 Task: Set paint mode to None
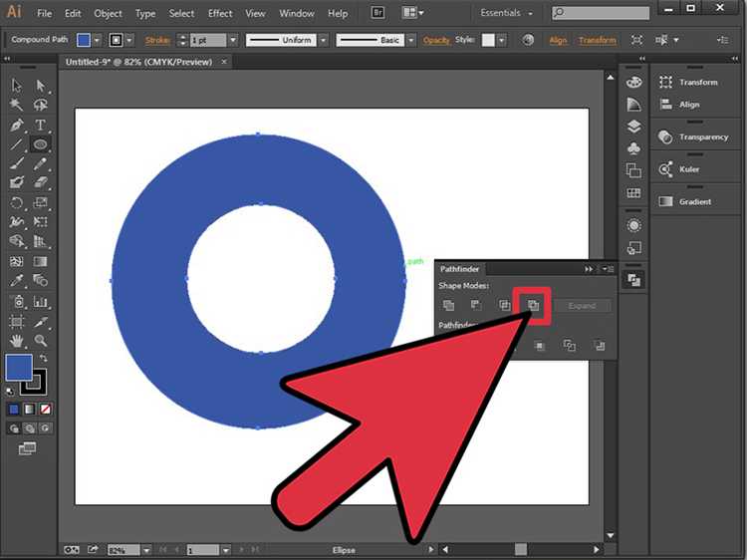pyautogui.click(x=45, y=409)
